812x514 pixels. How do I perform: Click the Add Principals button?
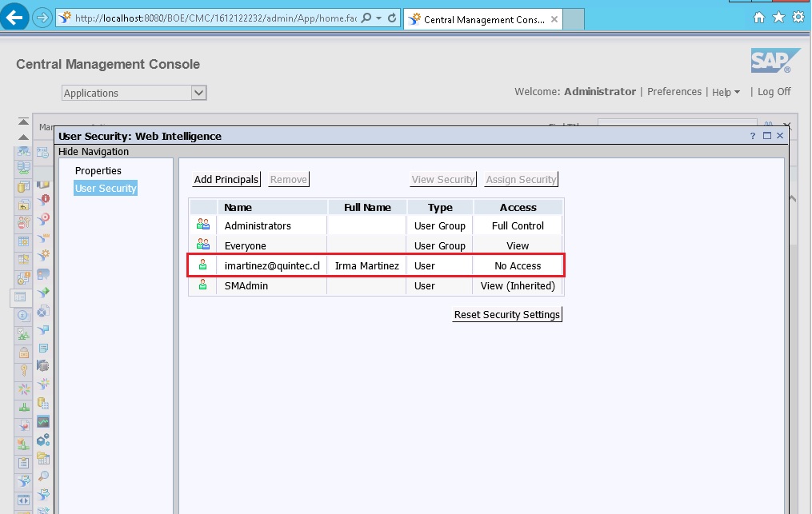tap(226, 179)
